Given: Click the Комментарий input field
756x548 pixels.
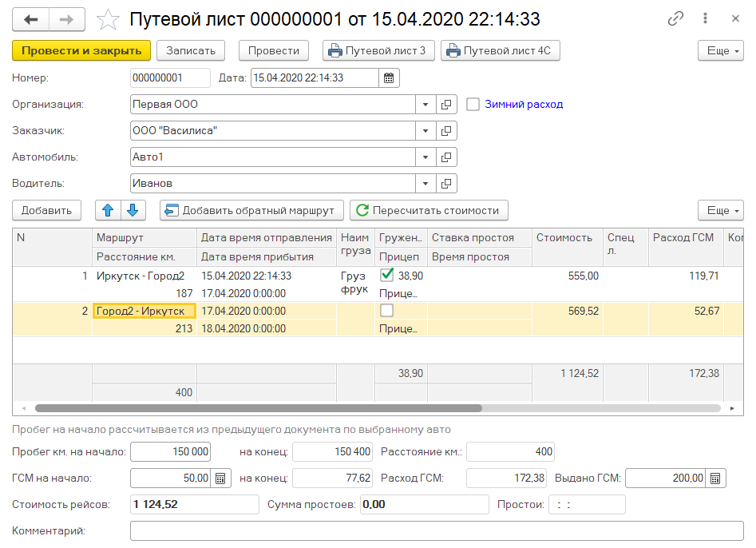Looking at the screenshot, I should [437, 530].
